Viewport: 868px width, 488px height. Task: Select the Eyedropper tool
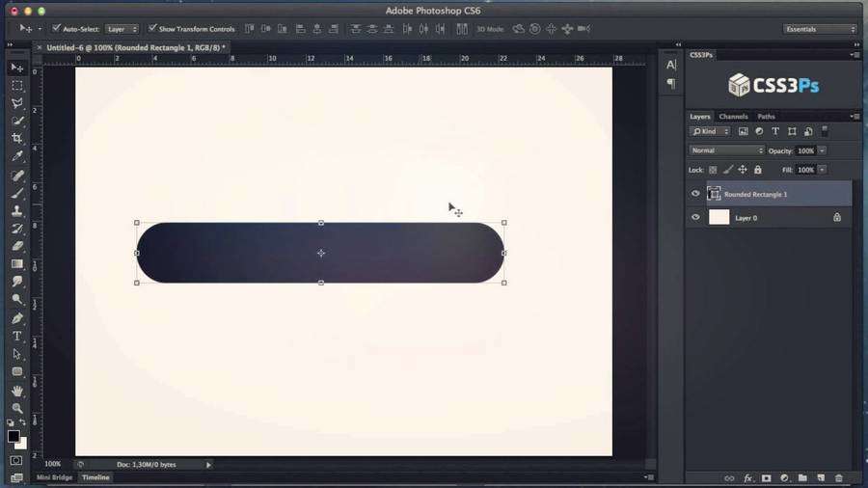coord(17,156)
